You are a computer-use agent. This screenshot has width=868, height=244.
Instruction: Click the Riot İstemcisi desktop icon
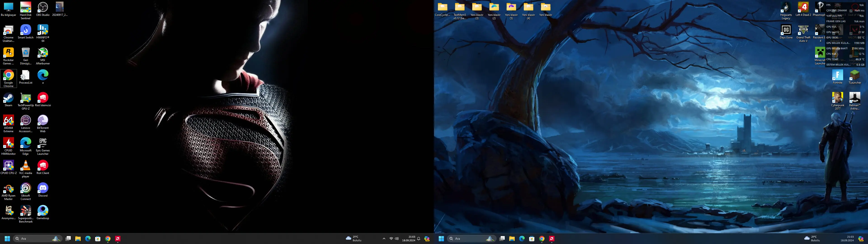(43, 100)
